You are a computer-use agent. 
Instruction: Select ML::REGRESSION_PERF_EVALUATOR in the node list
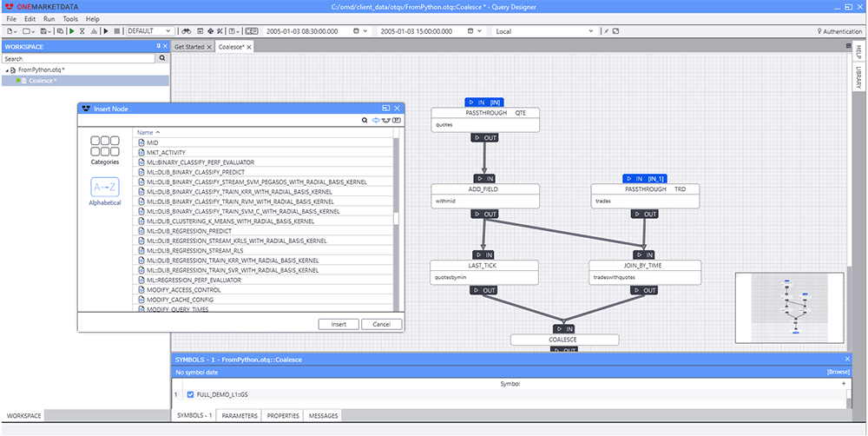pyautogui.click(x=196, y=280)
